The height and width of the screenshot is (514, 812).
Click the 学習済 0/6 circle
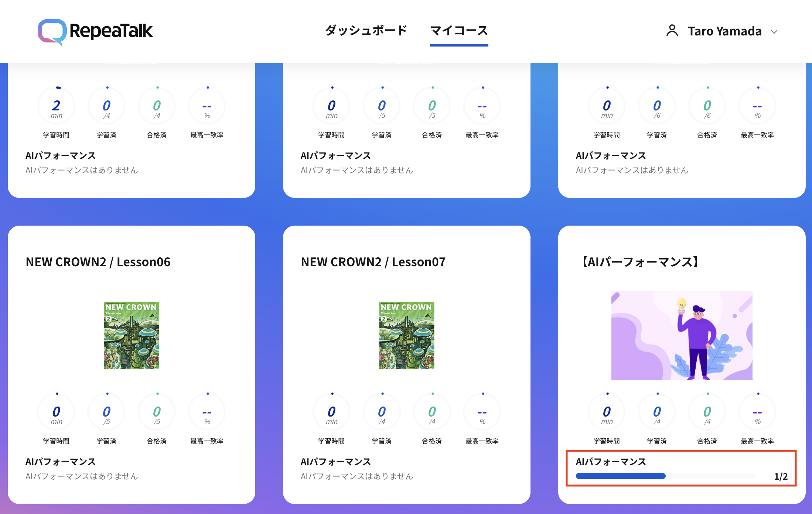click(657, 106)
